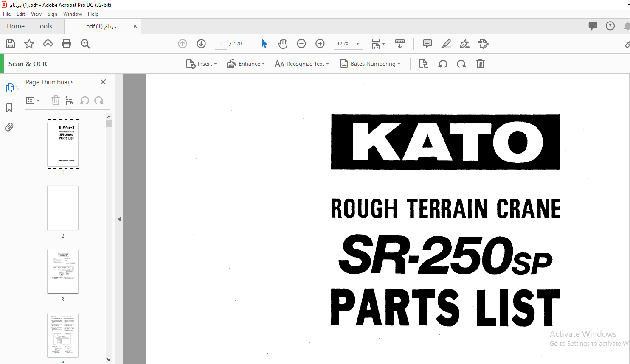Open the Fill & Sign pen tool

click(465, 44)
